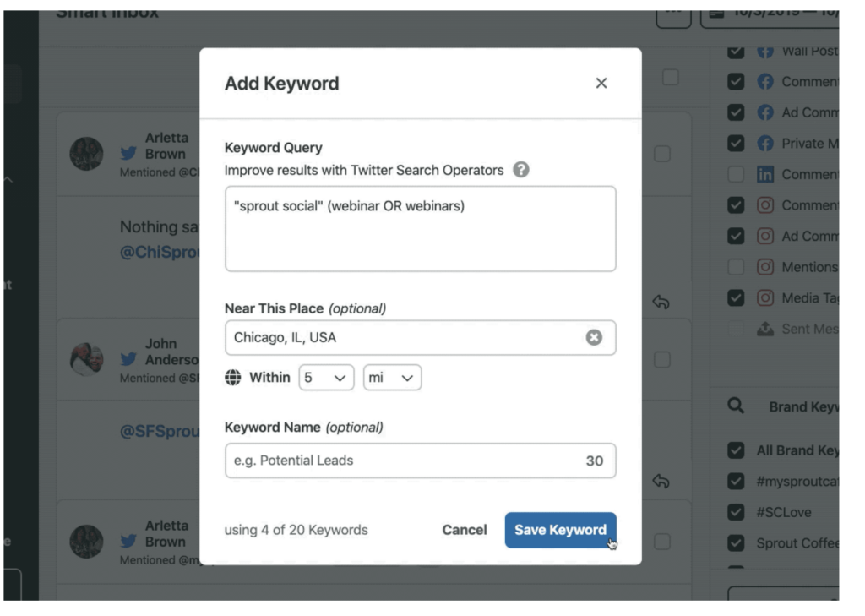This screenshot has width=865, height=616.
Task: Toggle #mysproutcafe keyword checkbox
Action: point(736,482)
